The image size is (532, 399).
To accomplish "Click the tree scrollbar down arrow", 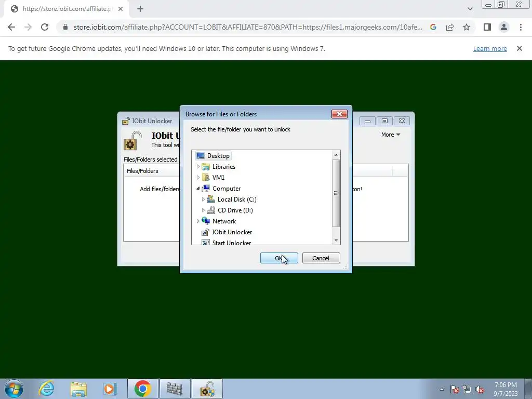I will (336, 240).
